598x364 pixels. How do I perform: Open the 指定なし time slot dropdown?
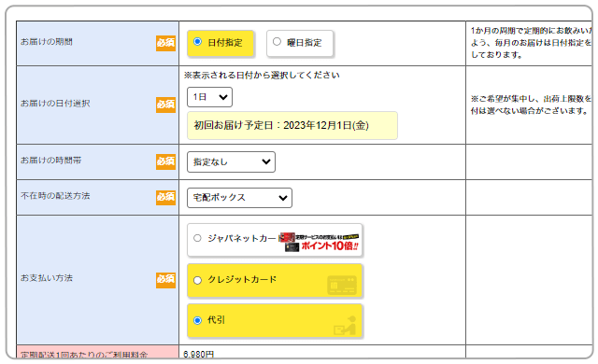coord(231,161)
